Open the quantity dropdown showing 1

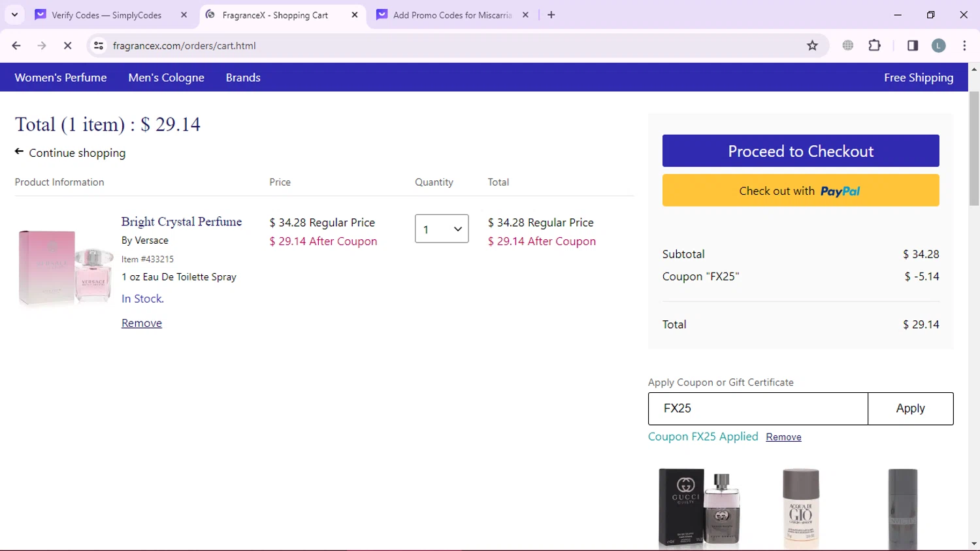pyautogui.click(x=442, y=229)
